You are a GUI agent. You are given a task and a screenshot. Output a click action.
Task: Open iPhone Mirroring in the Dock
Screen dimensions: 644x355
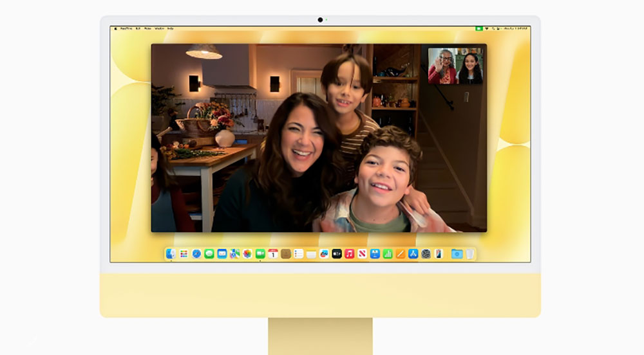[439, 254]
